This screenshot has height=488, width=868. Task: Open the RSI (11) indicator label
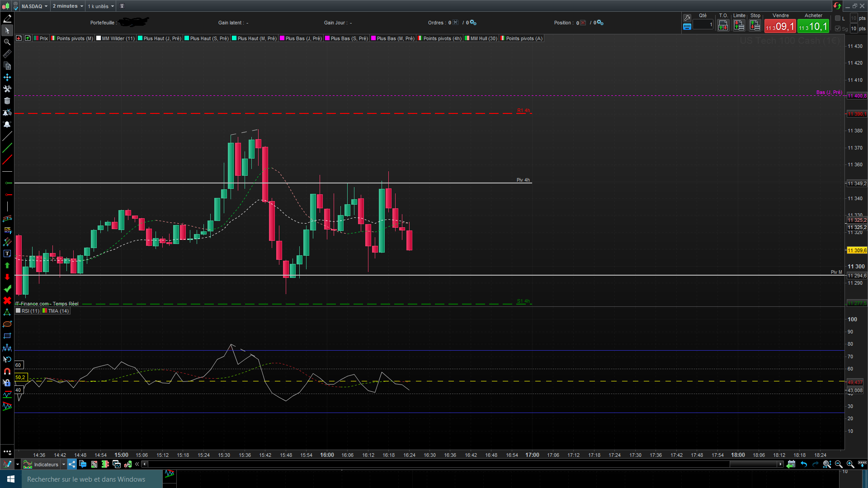(x=30, y=311)
